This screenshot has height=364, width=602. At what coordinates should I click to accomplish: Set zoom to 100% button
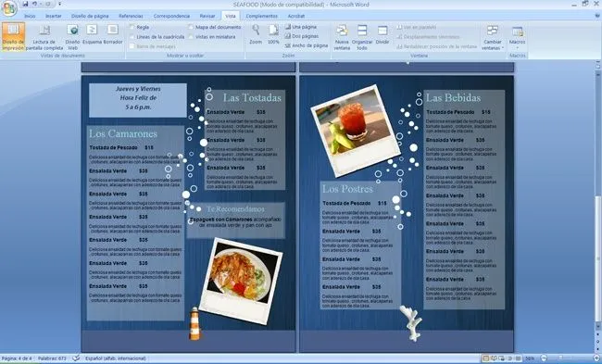coord(273,34)
